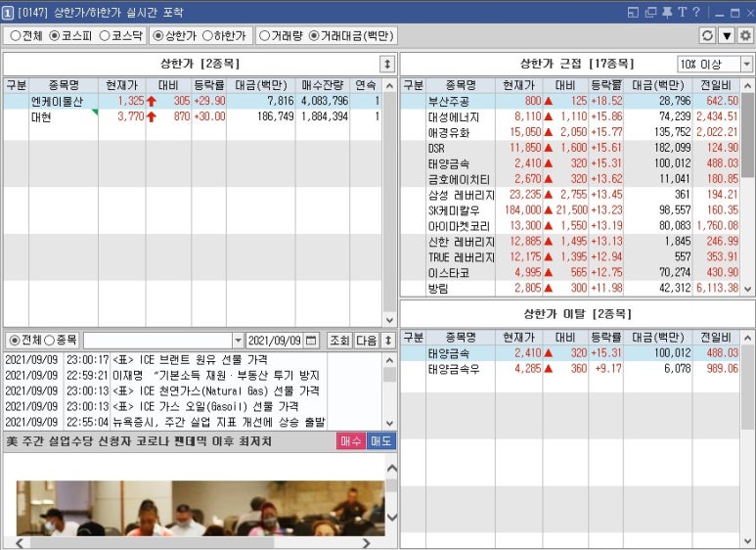Expand the news stock search combo box
The height and width of the screenshot is (550, 756).
(238, 341)
